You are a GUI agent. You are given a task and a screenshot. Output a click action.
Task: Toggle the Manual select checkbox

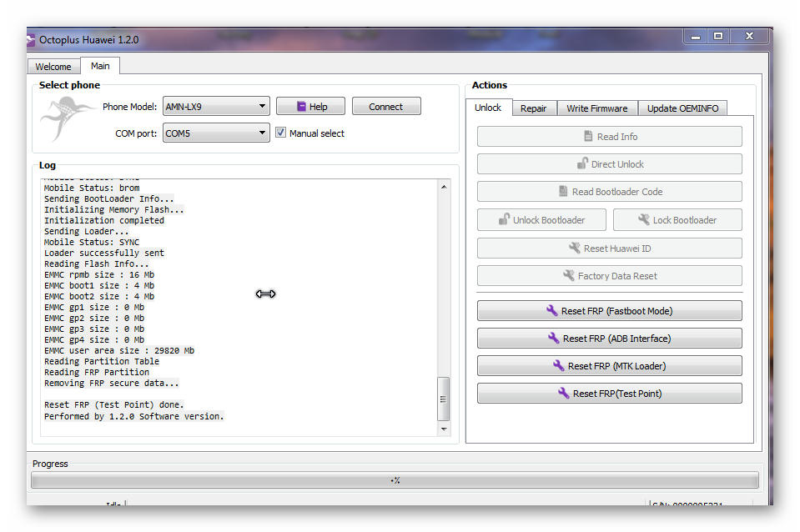(280, 133)
